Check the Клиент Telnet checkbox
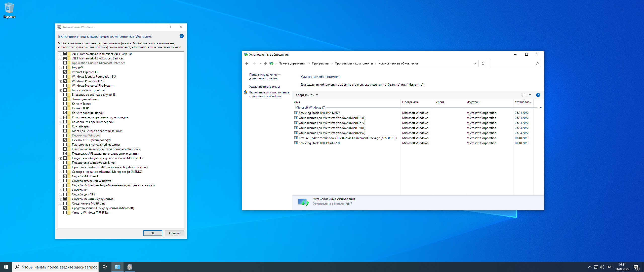 pyautogui.click(x=65, y=104)
